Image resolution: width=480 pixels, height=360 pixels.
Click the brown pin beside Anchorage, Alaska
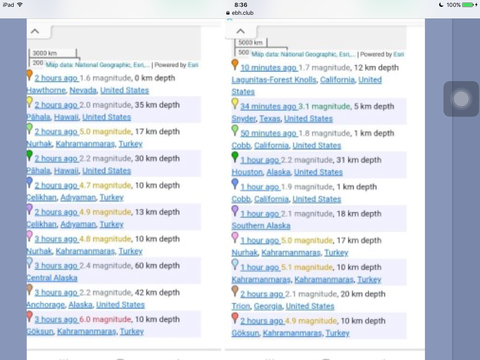point(29,289)
